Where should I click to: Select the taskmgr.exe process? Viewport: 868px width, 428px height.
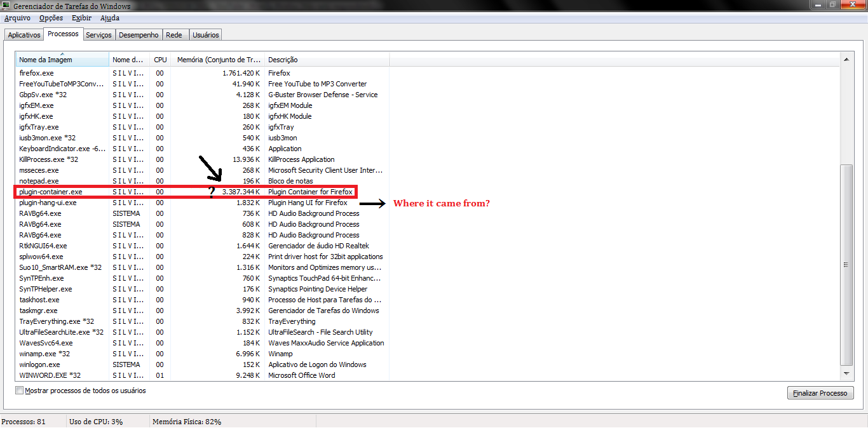coord(203,311)
